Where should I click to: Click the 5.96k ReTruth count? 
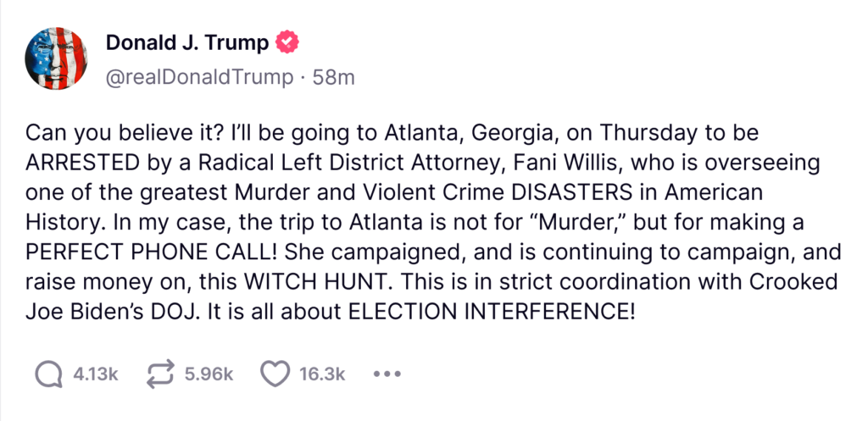pyautogui.click(x=209, y=374)
